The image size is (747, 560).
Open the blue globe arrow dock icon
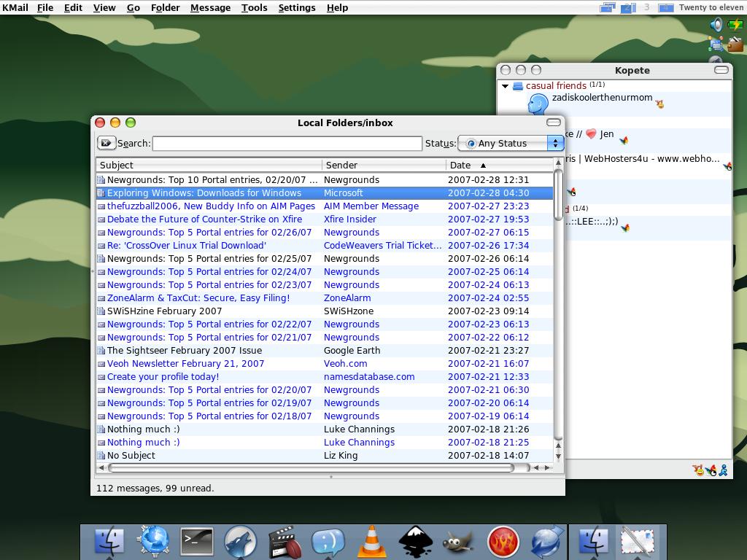tap(547, 542)
